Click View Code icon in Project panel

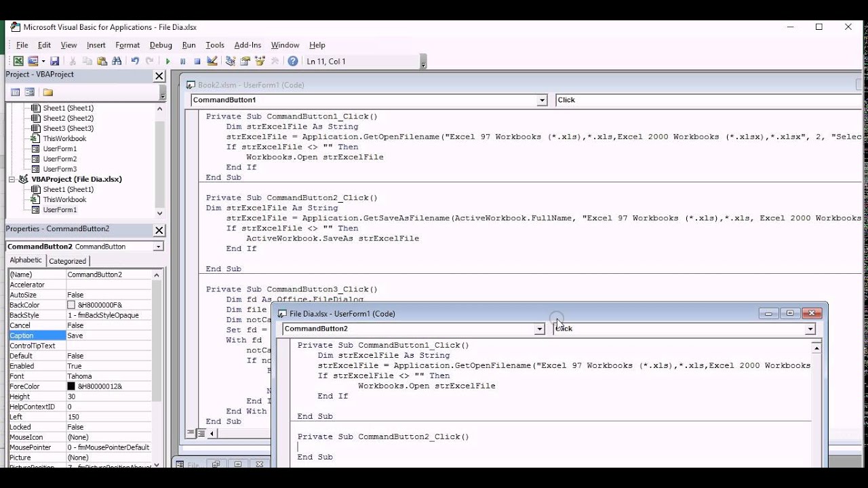pyautogui.click(x=16, y=92)
